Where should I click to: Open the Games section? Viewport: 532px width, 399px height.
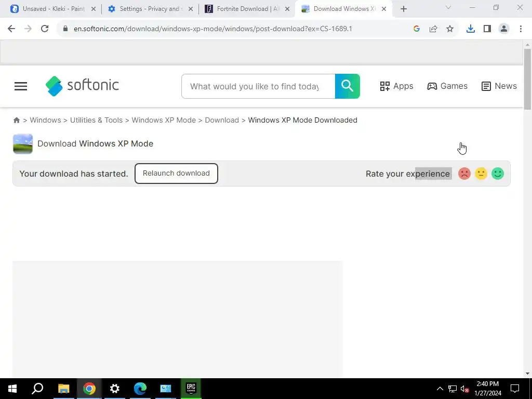[x=447, y=86]
